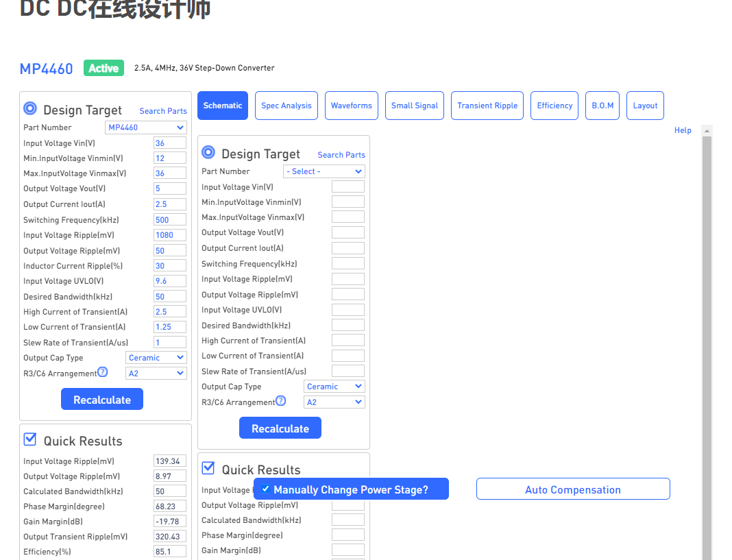This screenshot has width=732, height=560.
Task: Focus the Switching Frequency field containing 500
Action: pyautogui.click(x=170, y=220)
